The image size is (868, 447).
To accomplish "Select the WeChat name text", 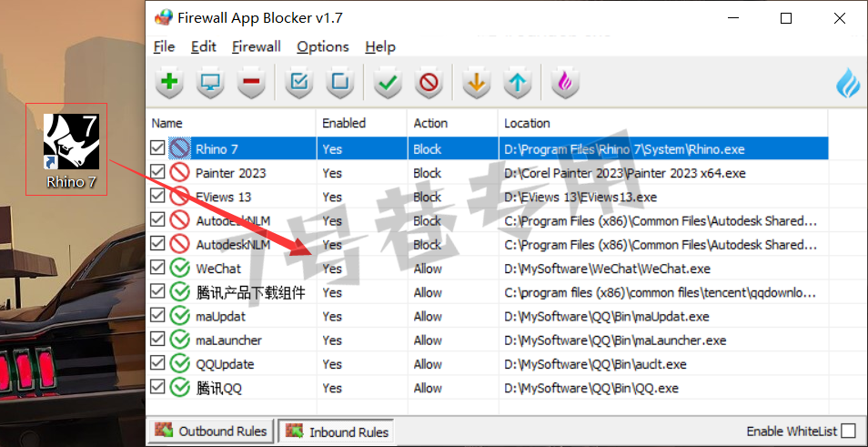I will [218, 269].
